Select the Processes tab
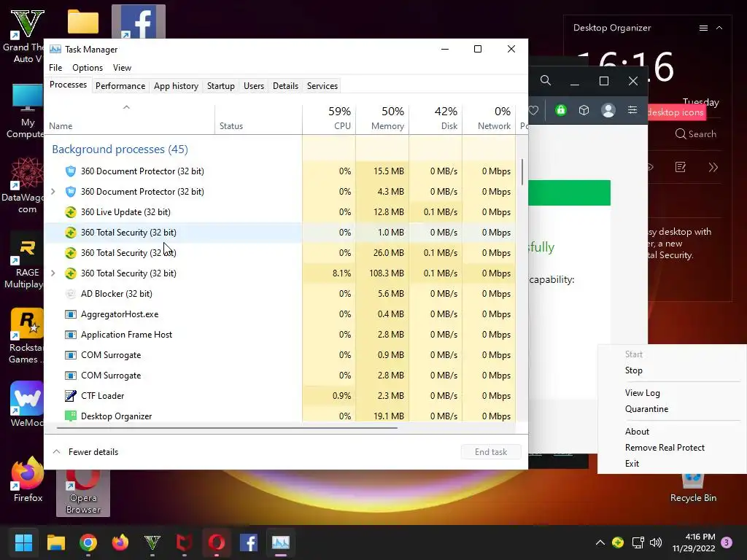Image resolution: width=747 pixels, height=560 pixels. tap(68, 85)
